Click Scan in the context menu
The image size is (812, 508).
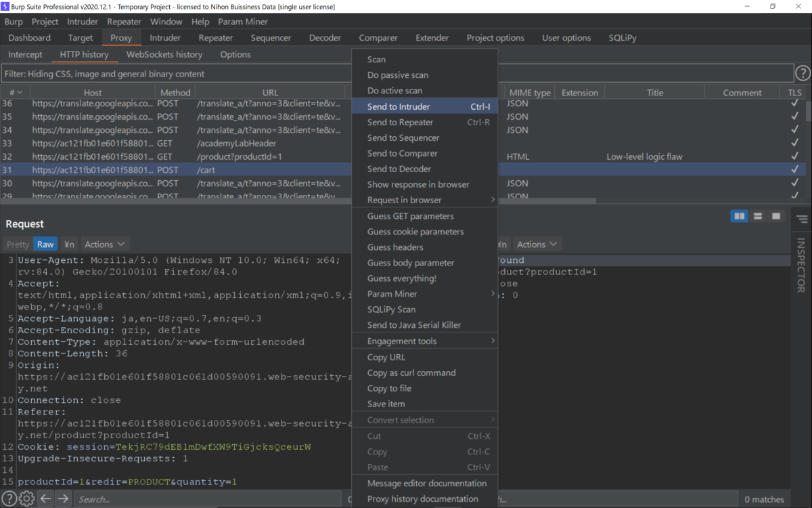tap(425, 60)
